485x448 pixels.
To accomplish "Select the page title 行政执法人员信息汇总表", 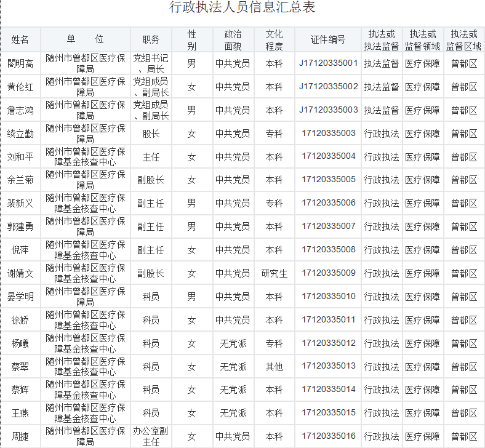I will [242, 7].
